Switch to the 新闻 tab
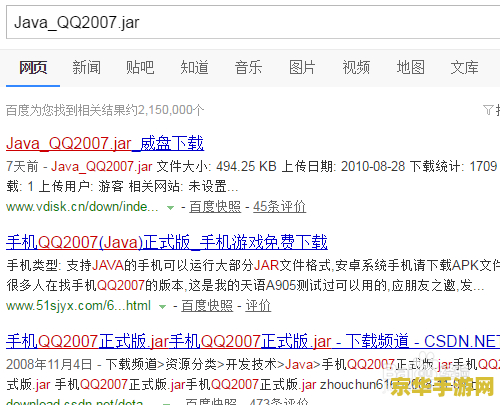 click(x=87, y=68)
